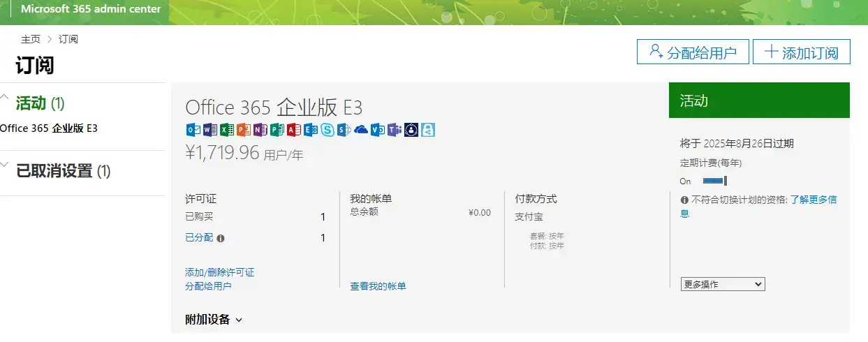Click the green Publisher app icon

tap(277, 130)
